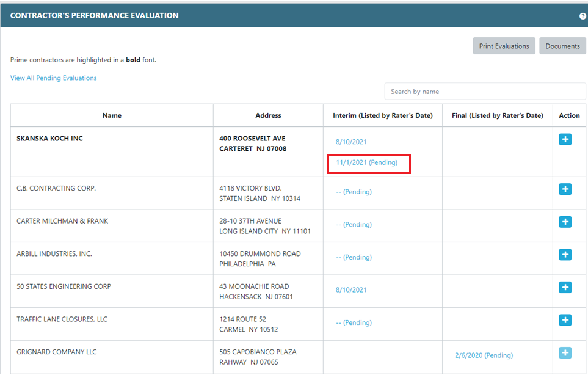
Task: Select TRAFFIC LANE CLOSURES, LLC name
Action: [x=62, y=319]
